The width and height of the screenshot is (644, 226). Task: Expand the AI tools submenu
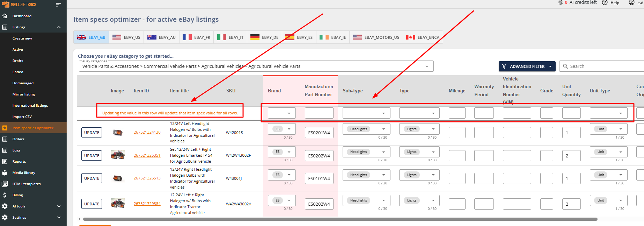59,206
